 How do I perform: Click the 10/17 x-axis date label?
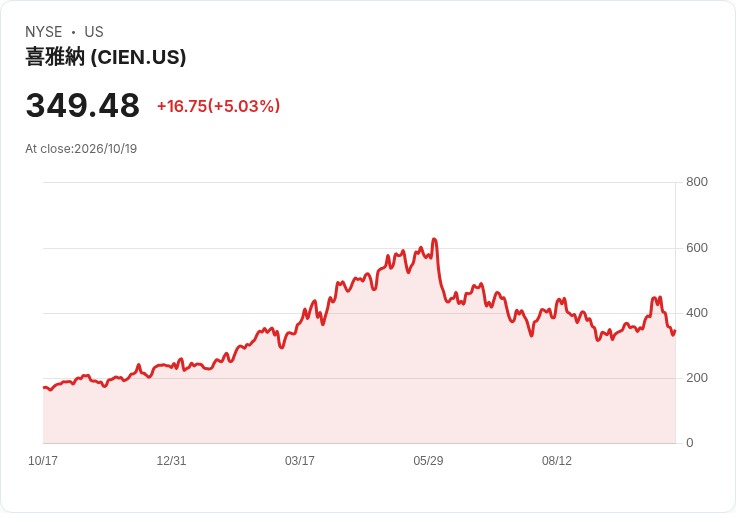pyautogui.click(x=43, y=460)
